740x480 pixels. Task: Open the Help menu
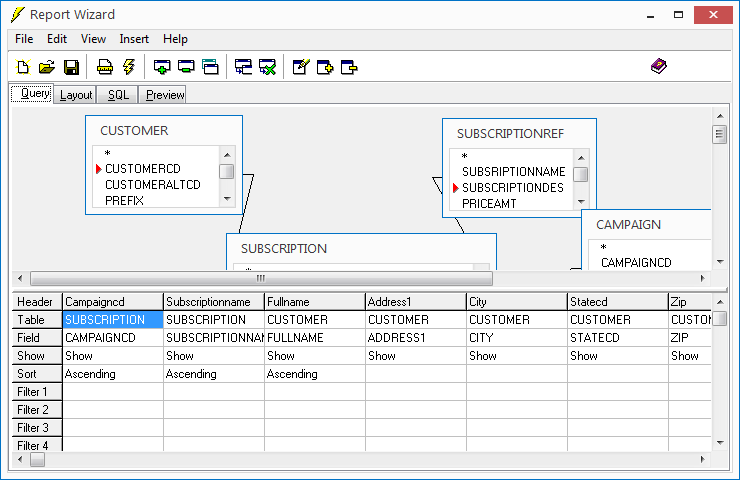tap(175, 39)
